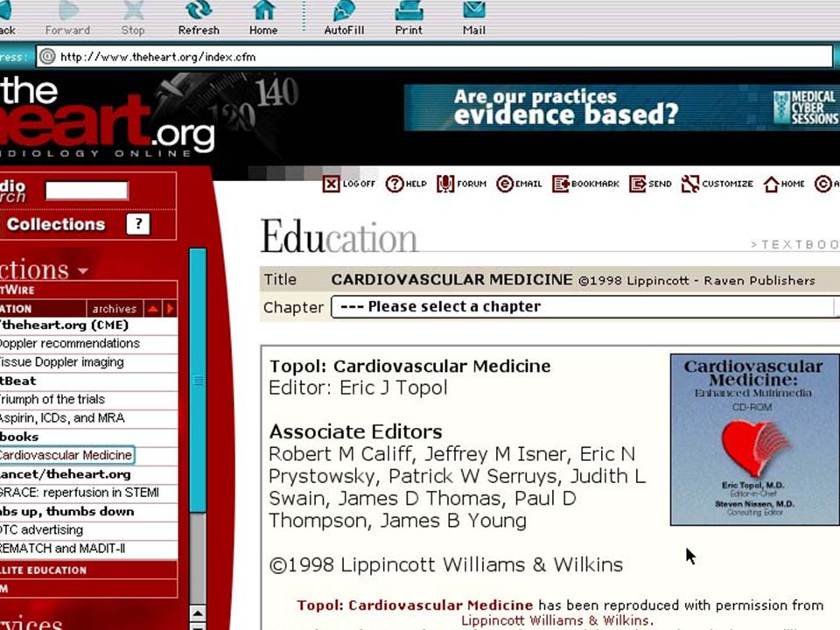Open AutoFill in the toolbar
The width and height of the screenshot is (840, 630).
point(344,18)
